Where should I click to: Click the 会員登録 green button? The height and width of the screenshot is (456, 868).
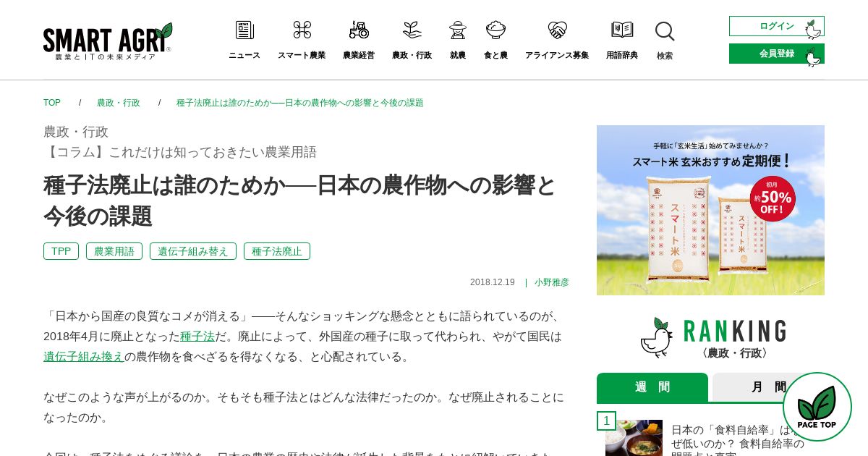[x=777, y=54]
